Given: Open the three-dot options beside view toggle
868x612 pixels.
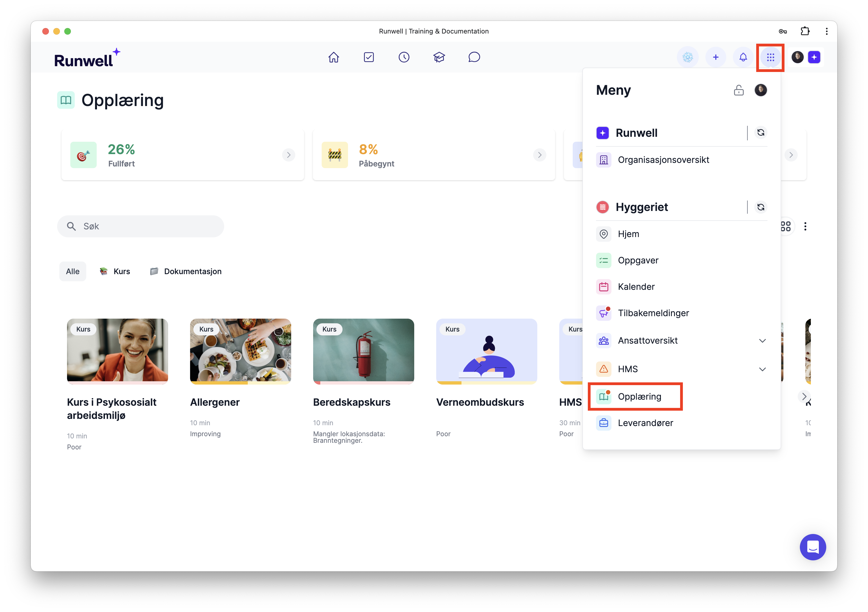Looking at the screenshot, I should (805, 226).
